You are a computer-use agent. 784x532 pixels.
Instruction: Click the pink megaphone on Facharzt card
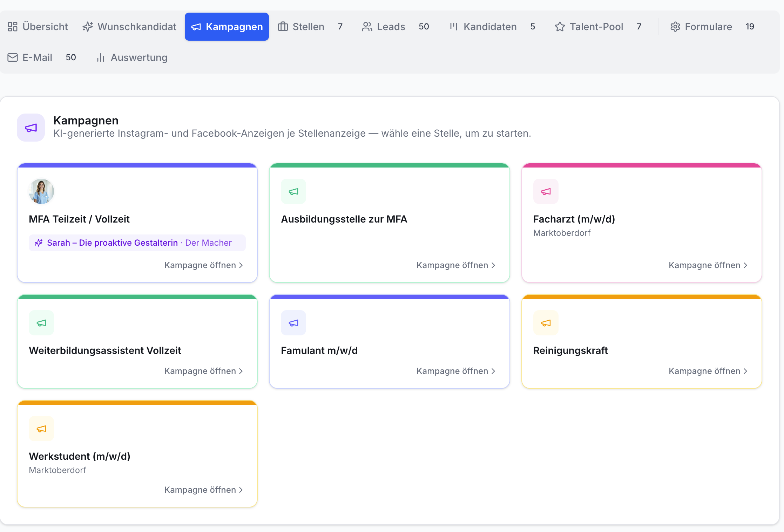546,191
